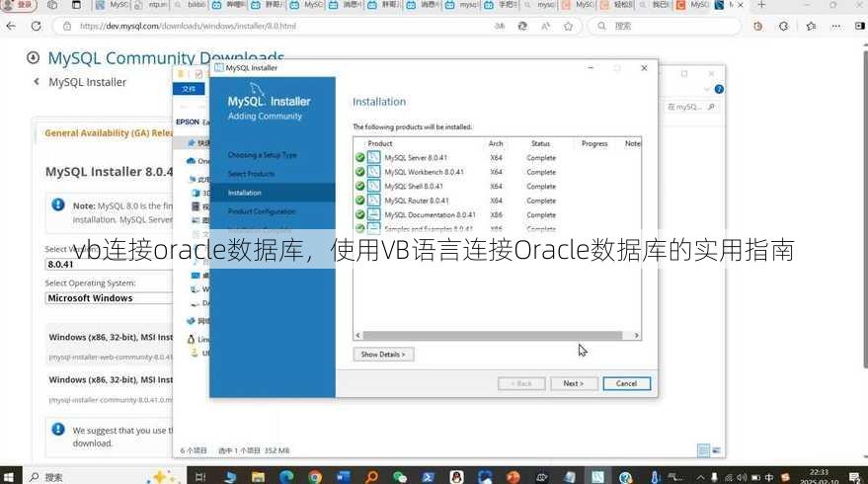Open the browser profile avatar
Screen dimensions: 868x484
[x=20, y=5]
